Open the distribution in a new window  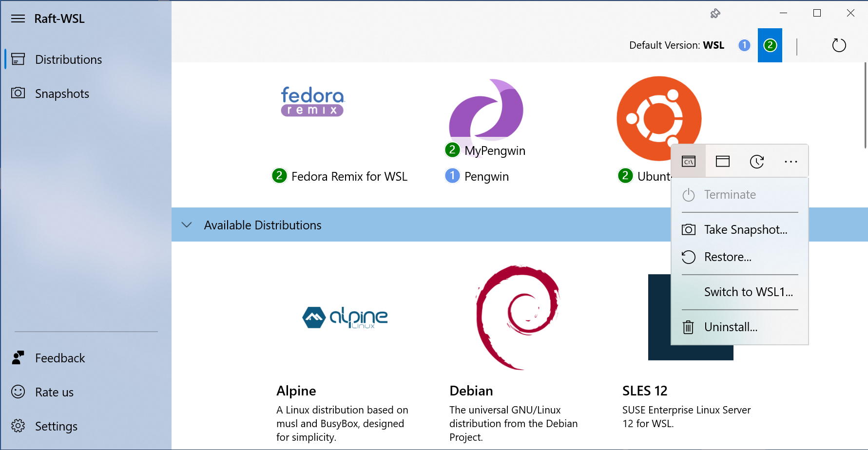point(722,161)
